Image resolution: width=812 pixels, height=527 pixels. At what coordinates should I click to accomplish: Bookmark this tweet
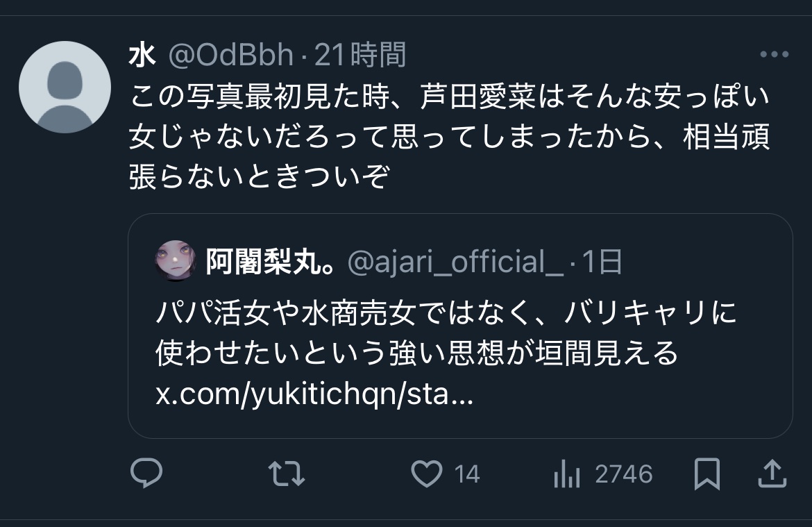[707, 474]
